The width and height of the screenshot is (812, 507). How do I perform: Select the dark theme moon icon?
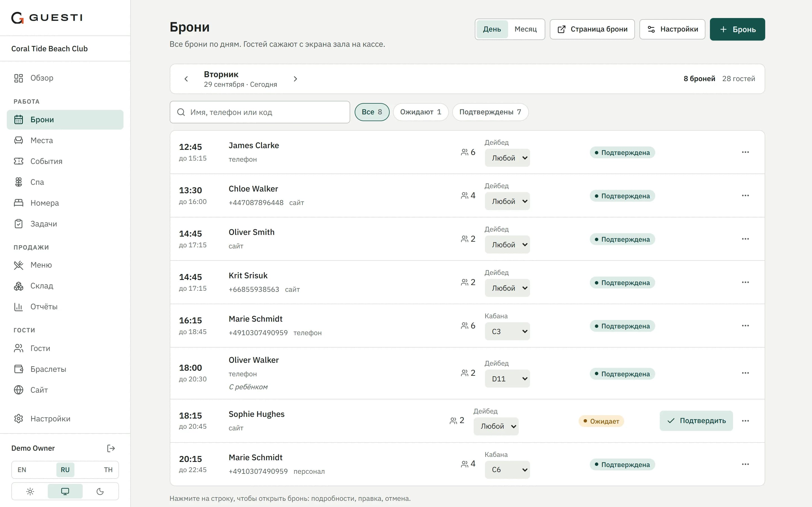pyautogui.click(x=100, y=491)
